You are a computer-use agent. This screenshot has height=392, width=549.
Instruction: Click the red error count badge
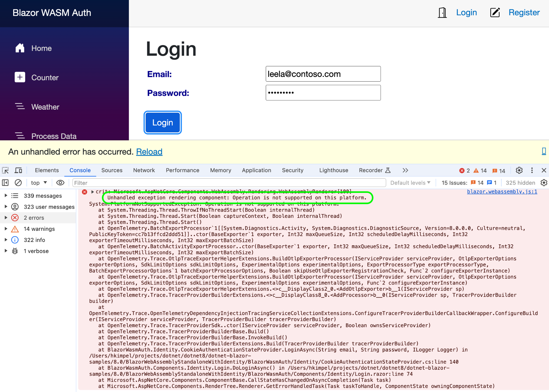pos(465,171)
